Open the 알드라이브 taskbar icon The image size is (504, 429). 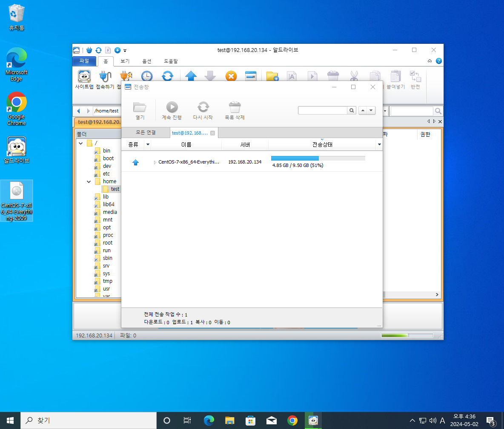click(x=313, y=420)
